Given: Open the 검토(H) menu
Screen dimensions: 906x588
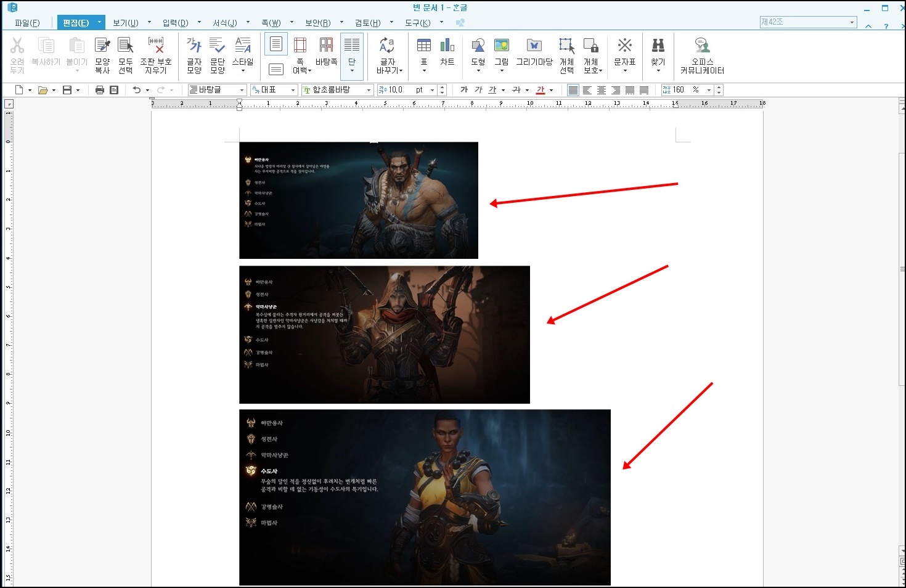Looking at the screenshot, I should pos(367,23).
